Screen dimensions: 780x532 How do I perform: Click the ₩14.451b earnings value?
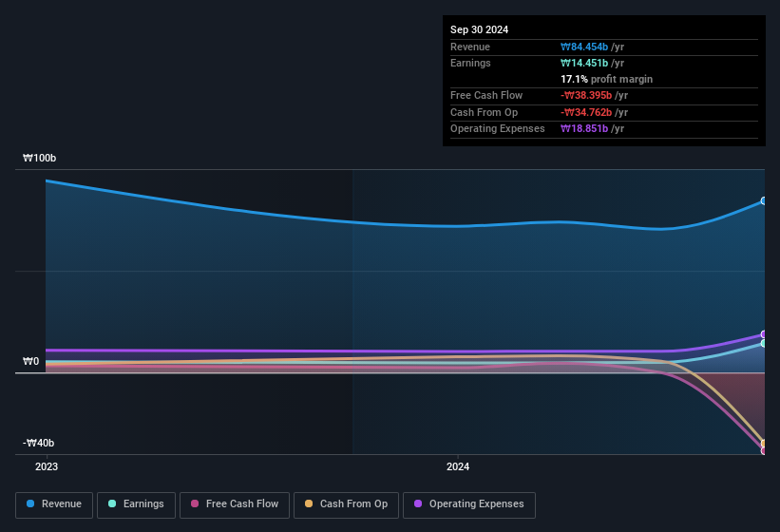pos(584,63)
